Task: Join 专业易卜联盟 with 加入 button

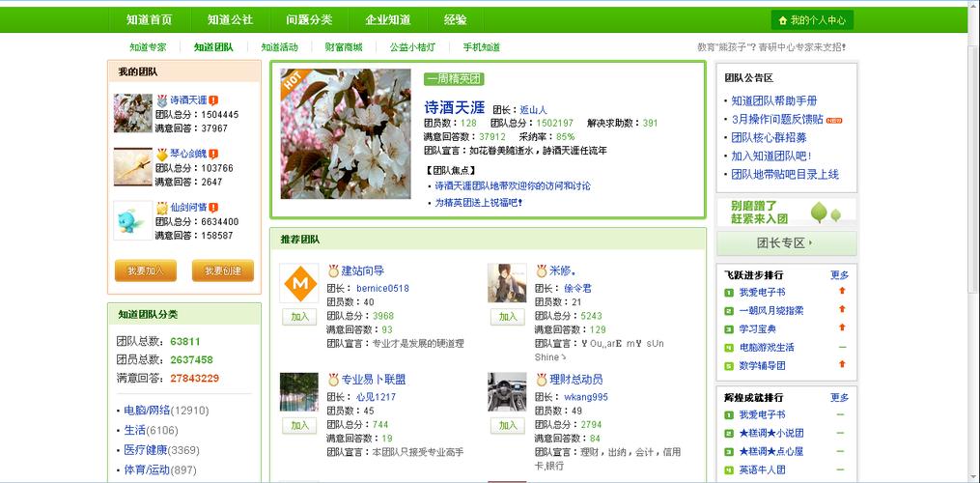Action: coord(299,425)
